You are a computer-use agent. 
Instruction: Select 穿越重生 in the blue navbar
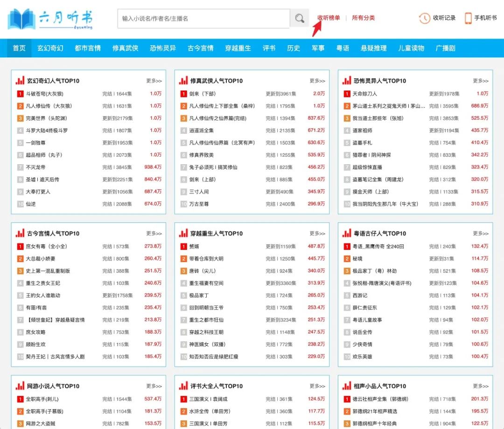pos(238,48)
